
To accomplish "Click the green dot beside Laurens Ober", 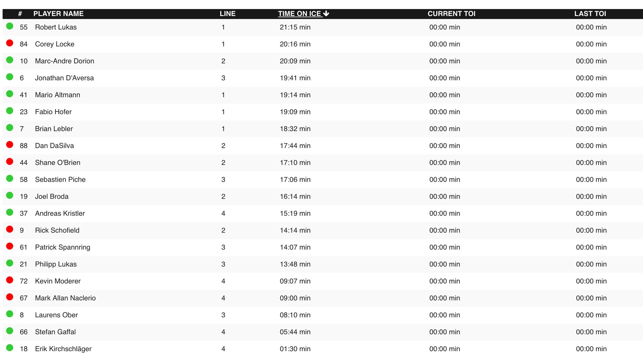I will point(10,314).
